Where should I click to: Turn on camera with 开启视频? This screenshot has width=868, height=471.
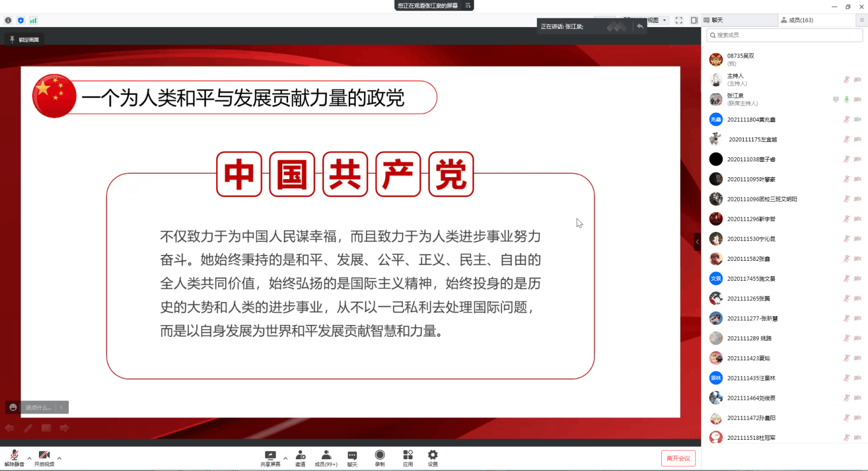[44, 458]
